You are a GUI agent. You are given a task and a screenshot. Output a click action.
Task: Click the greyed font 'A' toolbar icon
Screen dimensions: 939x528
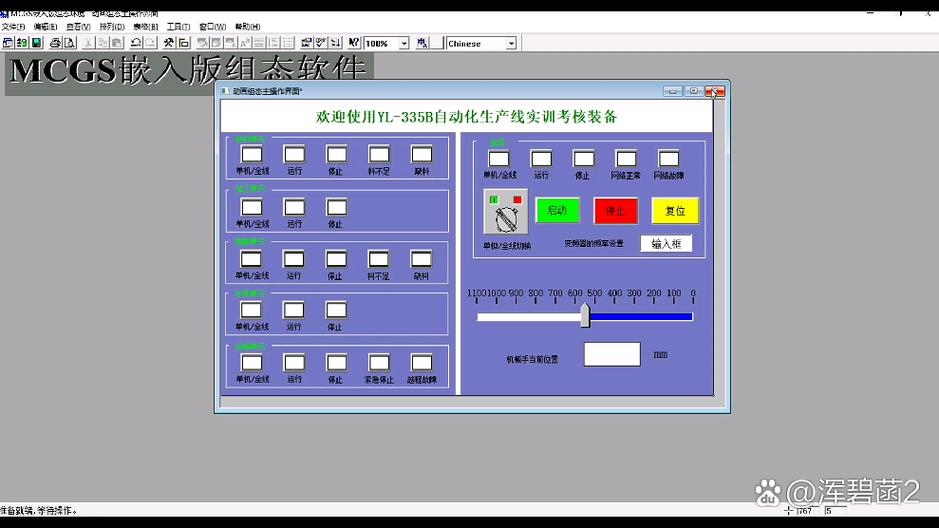[x=245, y=43]
